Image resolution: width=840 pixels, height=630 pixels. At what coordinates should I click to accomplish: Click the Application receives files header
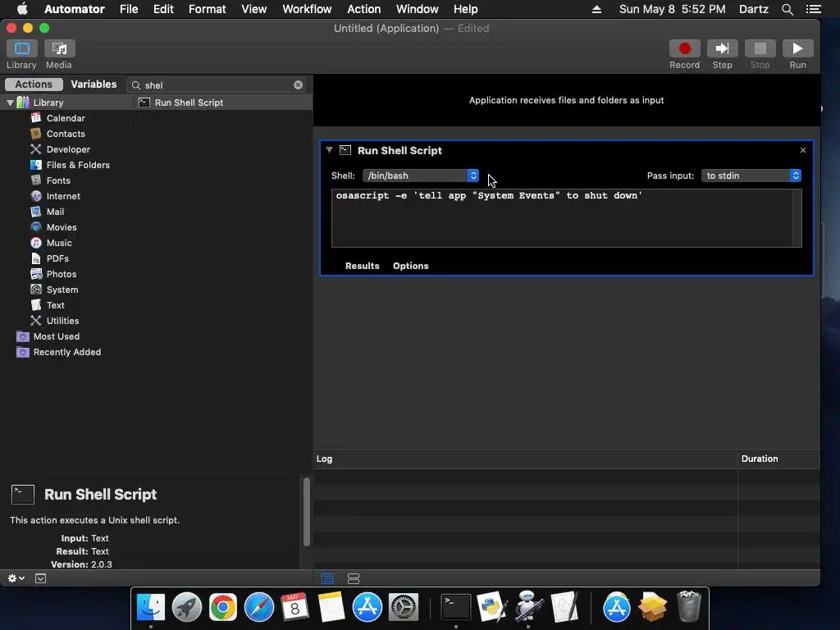pyautogui.click(x=566, y=100)
